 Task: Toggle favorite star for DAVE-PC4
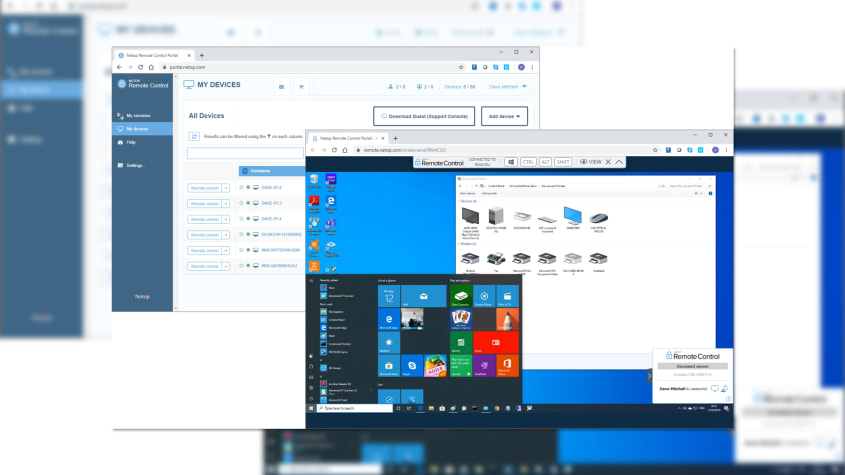pos(241,219)
